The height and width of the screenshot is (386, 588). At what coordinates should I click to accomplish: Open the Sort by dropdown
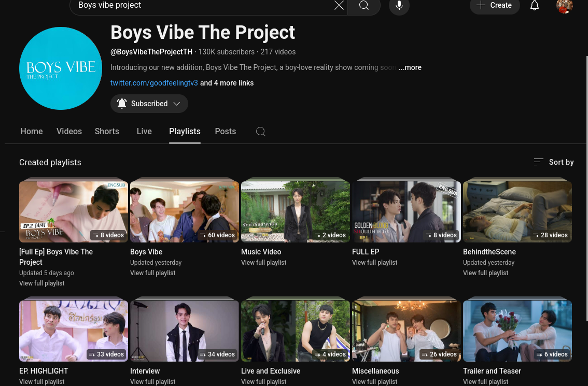pos(553,162)
